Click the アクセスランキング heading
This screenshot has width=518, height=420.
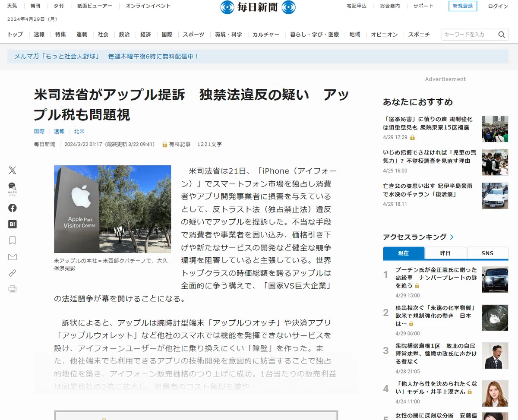[x=414, y=237]
